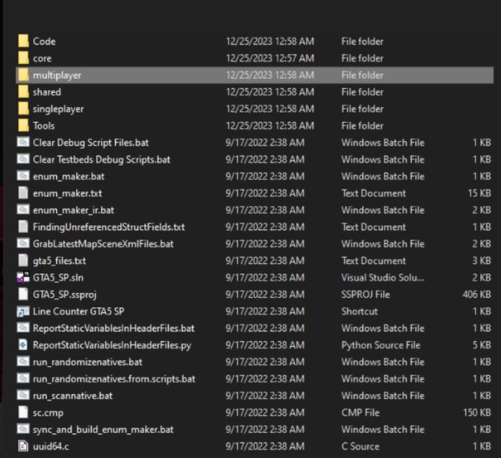This screenshot has height=458, width=501.
Task: Click the sc.cmp blank file icon
Action: 23,412
